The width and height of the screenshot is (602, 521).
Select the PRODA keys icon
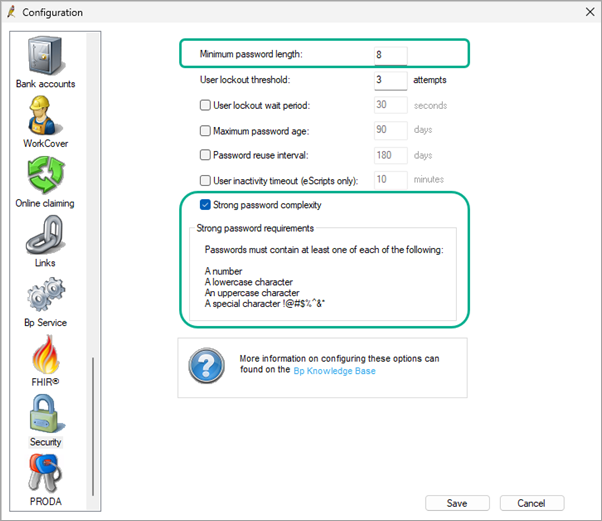[45, 473]
